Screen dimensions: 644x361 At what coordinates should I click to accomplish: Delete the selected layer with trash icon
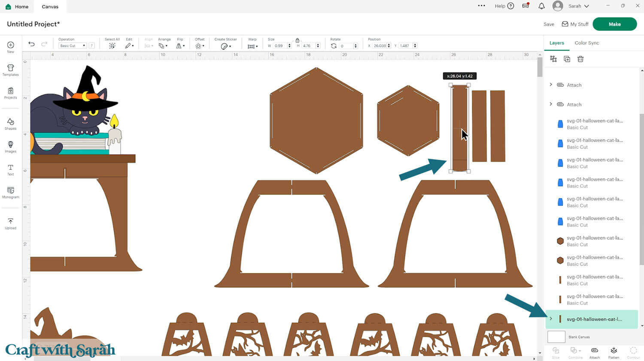point(580,59)
